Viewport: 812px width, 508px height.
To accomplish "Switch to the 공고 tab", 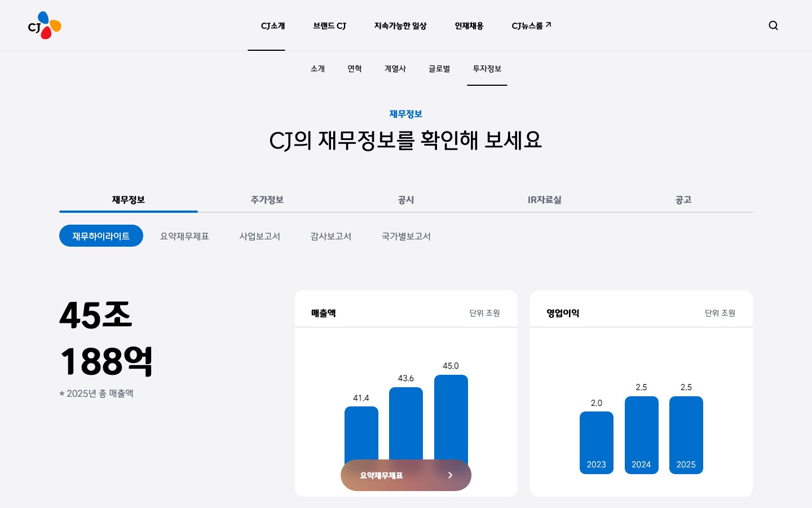I will point(683,200).
